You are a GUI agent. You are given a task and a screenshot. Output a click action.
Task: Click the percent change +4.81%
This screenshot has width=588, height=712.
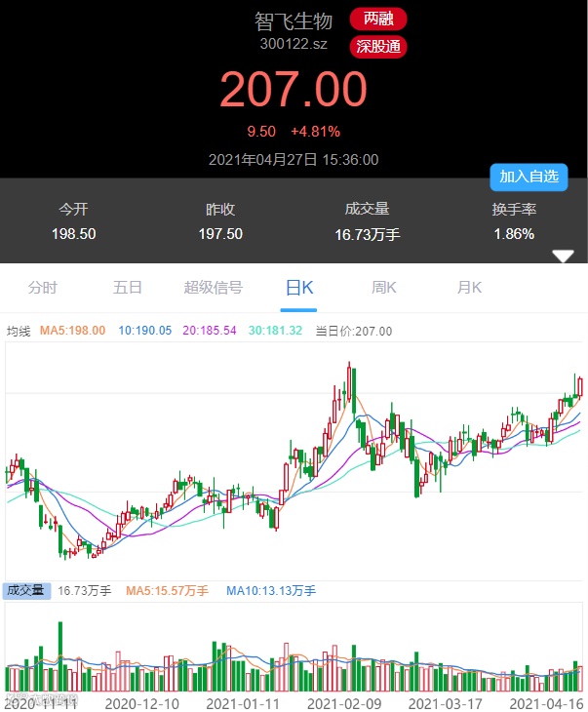click(x=316, y=132)
